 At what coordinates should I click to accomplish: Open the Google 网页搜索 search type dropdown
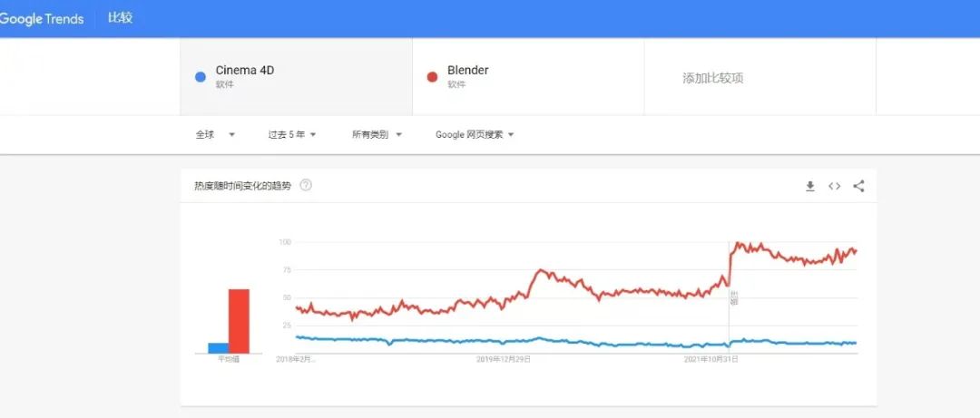point(475,134)
